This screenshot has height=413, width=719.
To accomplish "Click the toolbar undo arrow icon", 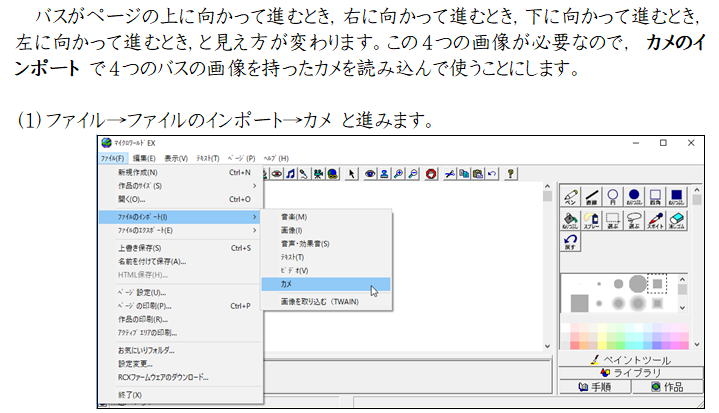I will point(492,174).
